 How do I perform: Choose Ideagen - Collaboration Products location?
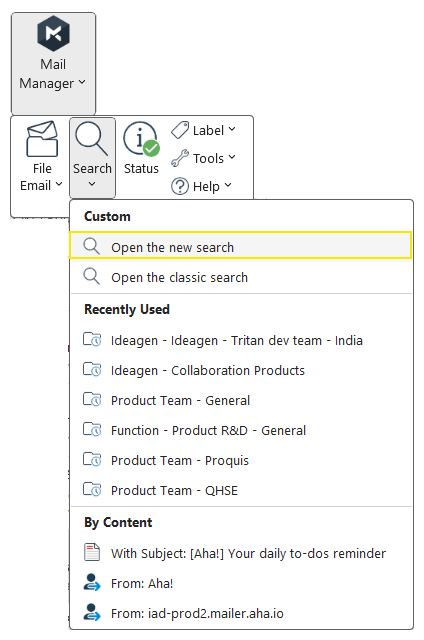click(241, 370)
